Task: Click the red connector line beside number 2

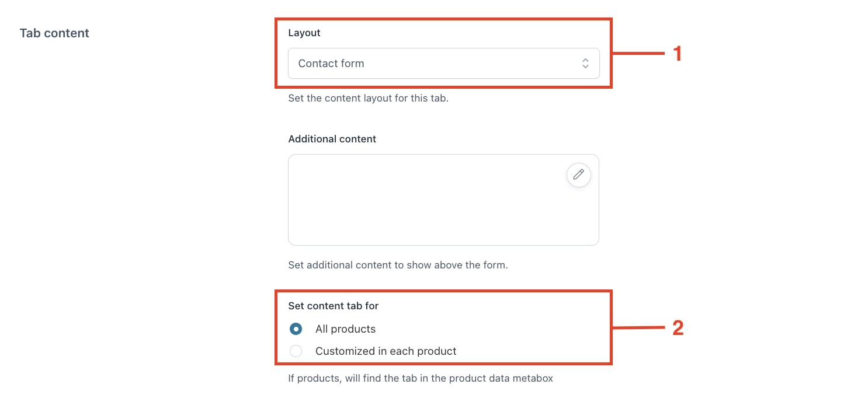Action: click(638, 328)
